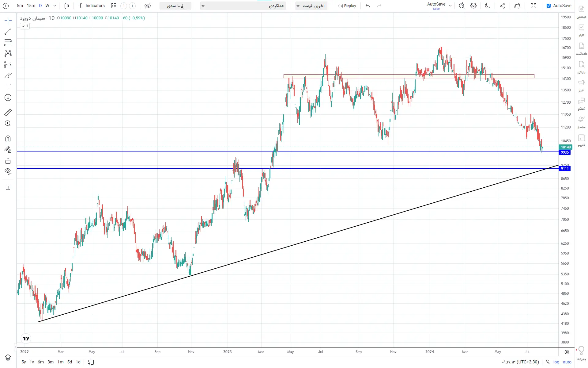Toggle stay in drawing mode
Image resolution: width=588 pixels, height=368 pixels.
[x=8, y=150]
